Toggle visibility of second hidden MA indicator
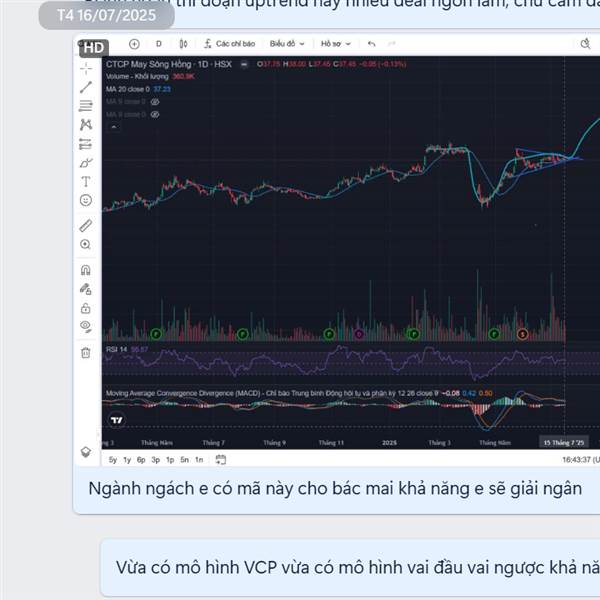The image size is (600, 600). [x=155, y=114]
